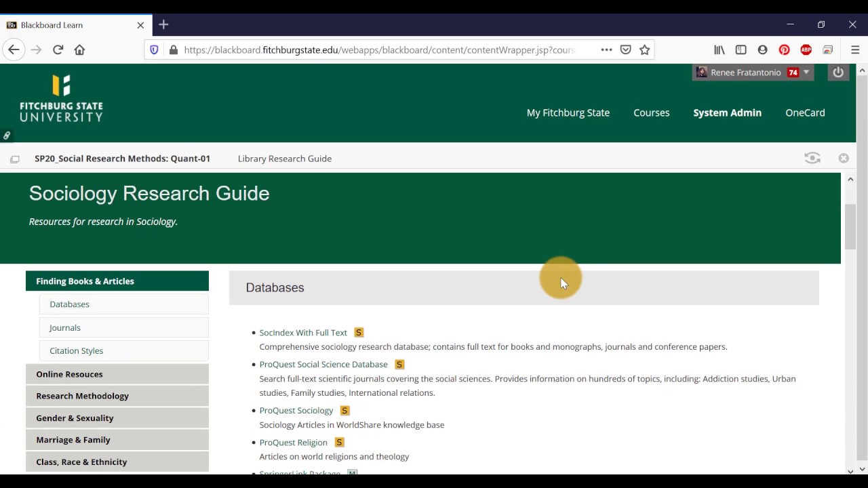This screenshot has width=868, height=488.
Task: Open the Firefox account icon
Action: point(763,49)
